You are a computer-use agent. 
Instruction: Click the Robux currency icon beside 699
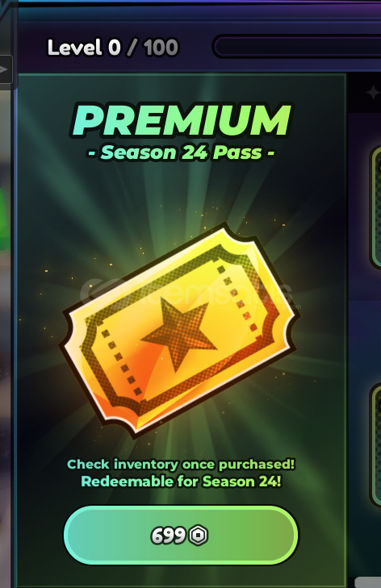point(198,535)
